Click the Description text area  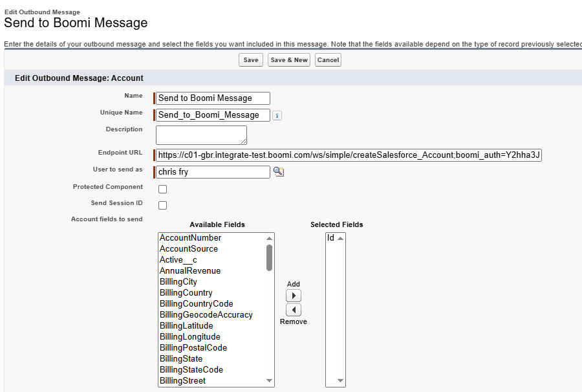(201, 135)
